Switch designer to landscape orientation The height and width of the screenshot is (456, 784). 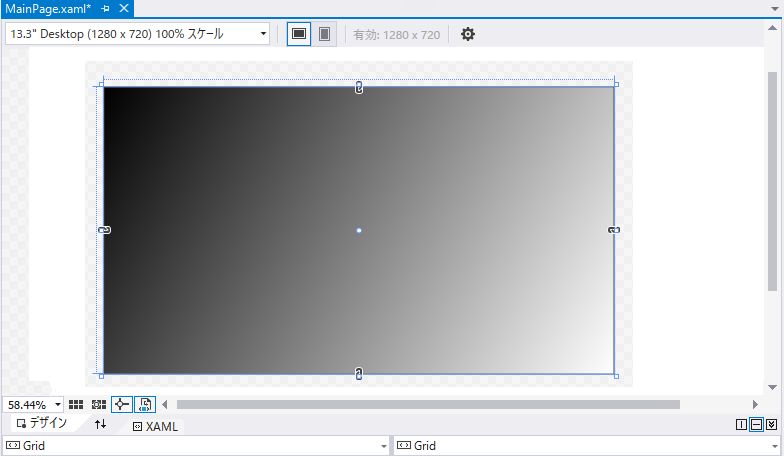click(299, 34)
